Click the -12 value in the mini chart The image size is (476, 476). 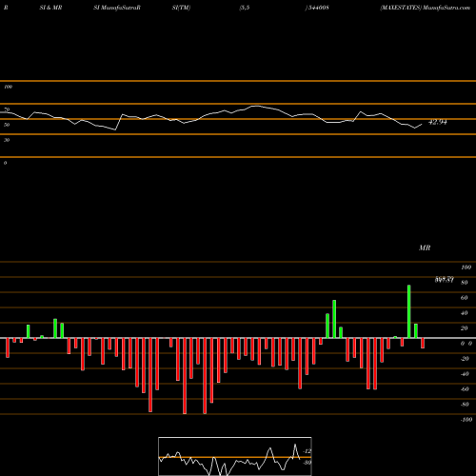[x=307, y=451]
